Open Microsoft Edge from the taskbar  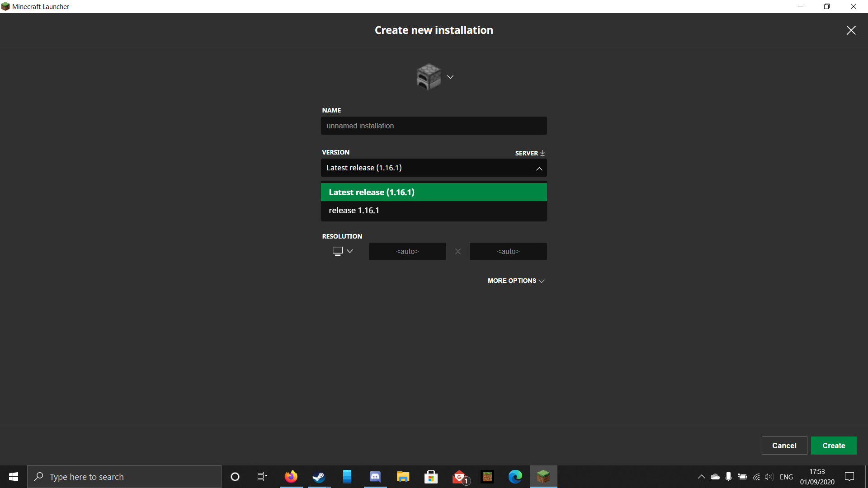pos(515,477)
